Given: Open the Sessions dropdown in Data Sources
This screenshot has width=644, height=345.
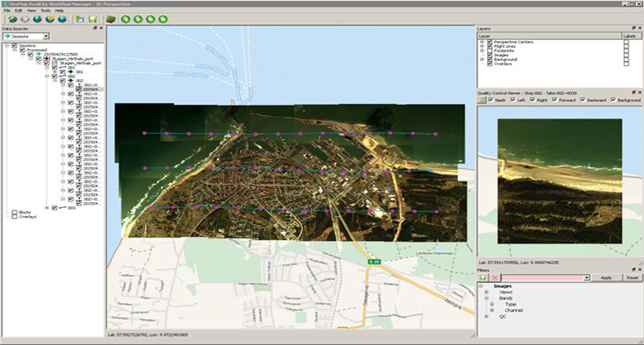Looking at the screenshot, I should [x=46, y=36].
